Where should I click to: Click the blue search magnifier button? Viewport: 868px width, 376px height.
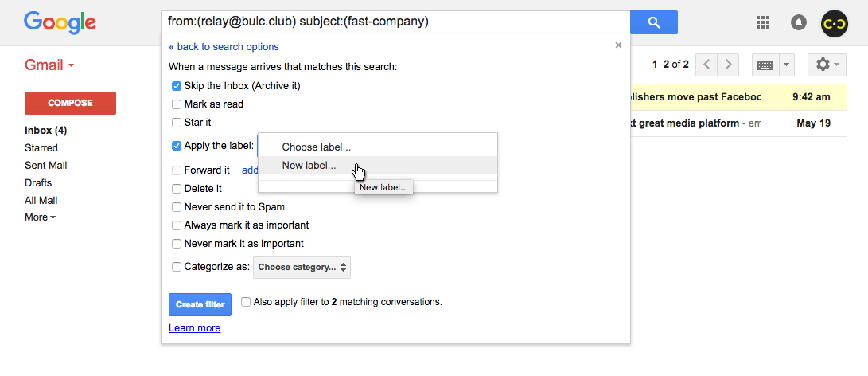654,22
